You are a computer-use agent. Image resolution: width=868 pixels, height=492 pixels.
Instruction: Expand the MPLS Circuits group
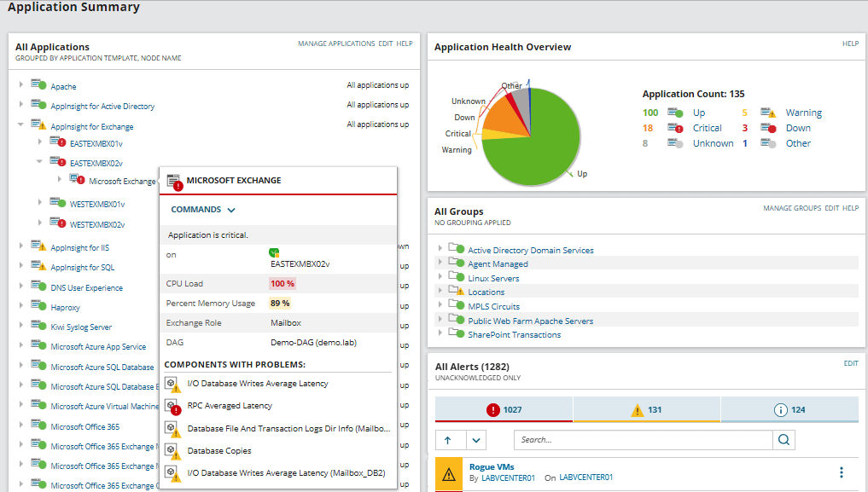pos(440,304)
